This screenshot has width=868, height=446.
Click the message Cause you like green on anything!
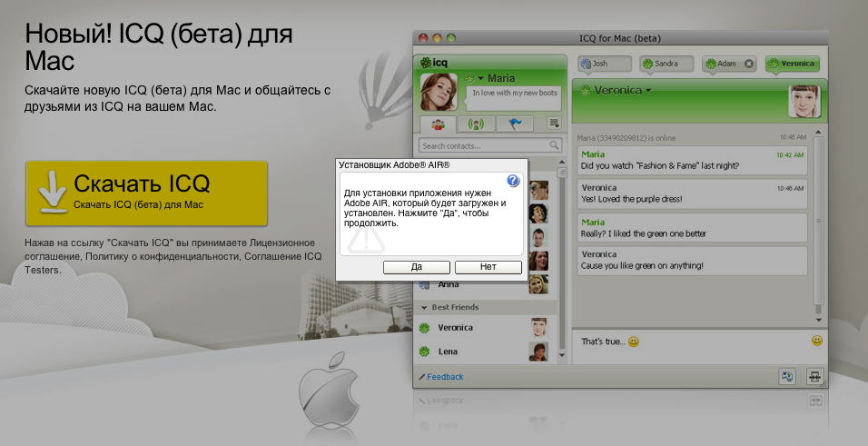pyautogui.click(x=693, y=261)
